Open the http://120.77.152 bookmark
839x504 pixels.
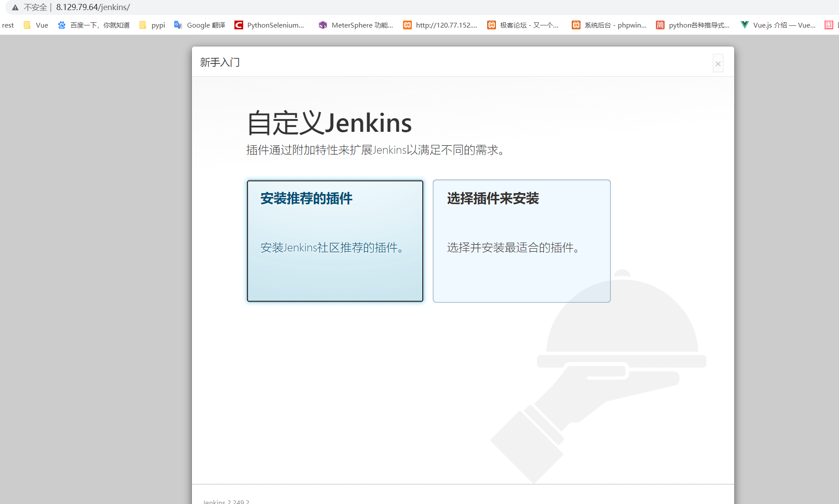tap(440, 25)
